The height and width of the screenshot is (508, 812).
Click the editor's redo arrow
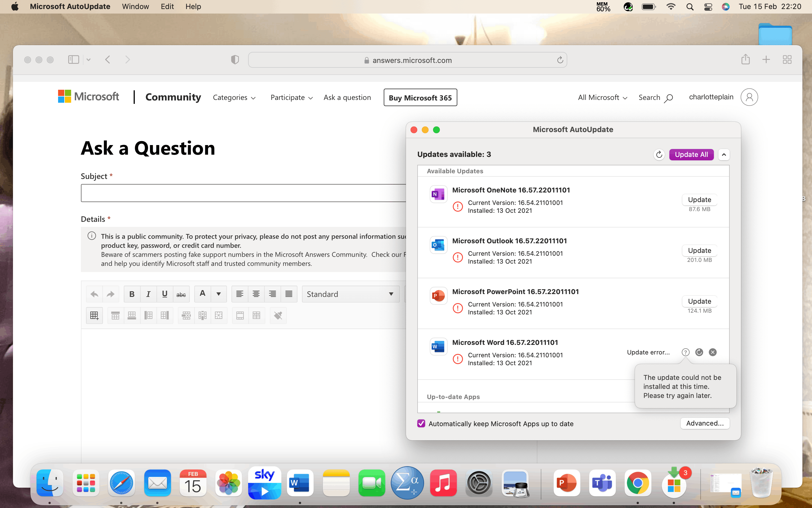coord(111,294)
